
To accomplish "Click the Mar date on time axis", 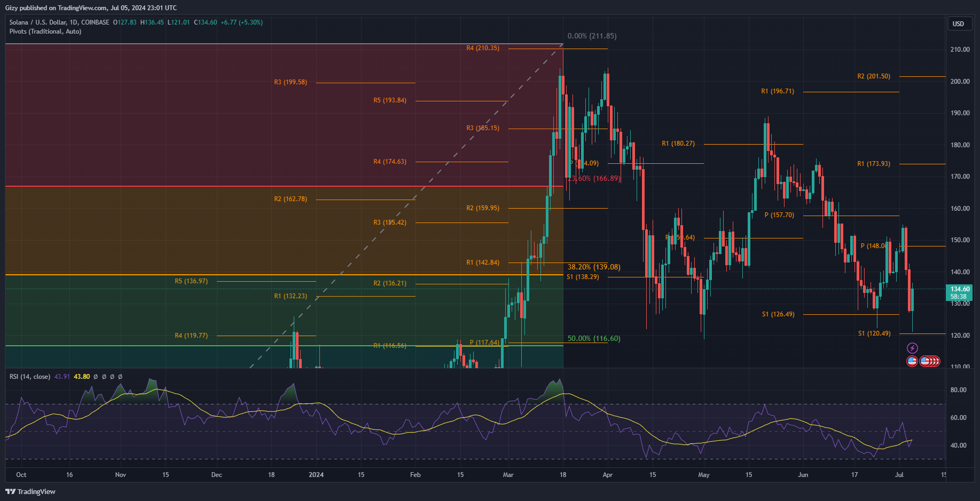I will (x=508, y=475).
